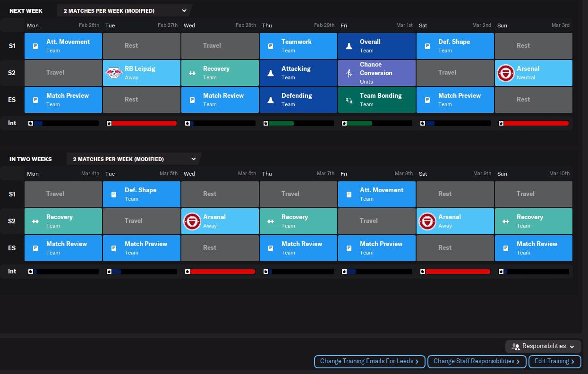Click Change Staff Responsibilities
The height and width of the screenshot is (374, 588).
click(x=477, y=361)
